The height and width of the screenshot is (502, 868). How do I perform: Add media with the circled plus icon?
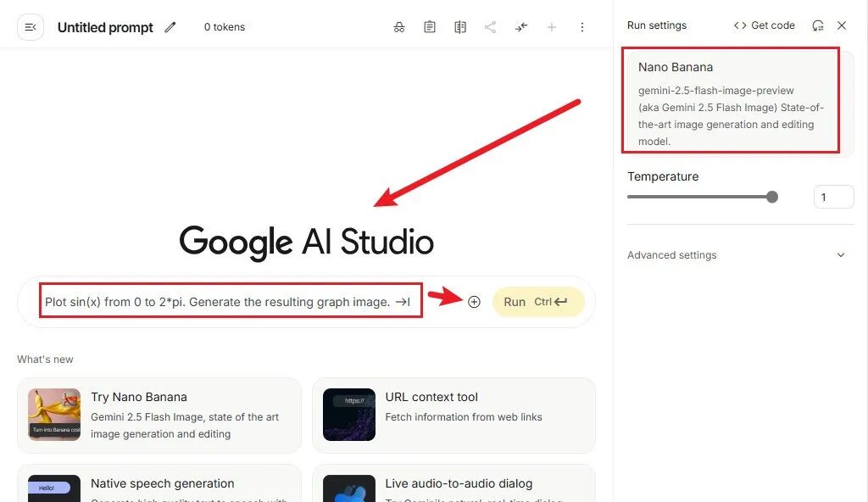474,302
